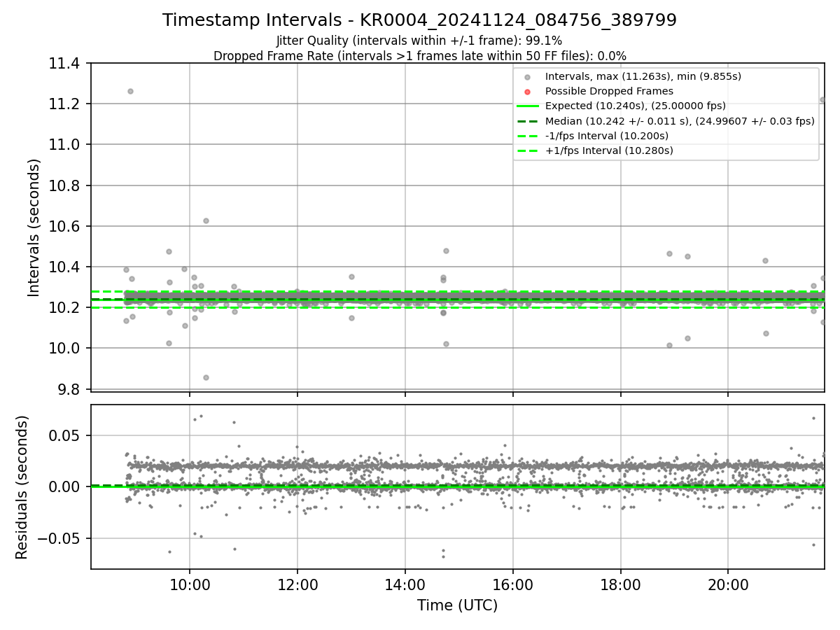The width and height of the screenshot is (840, 630).
Task: Click the '10:00' time tick label
Action: pos(190,585)
